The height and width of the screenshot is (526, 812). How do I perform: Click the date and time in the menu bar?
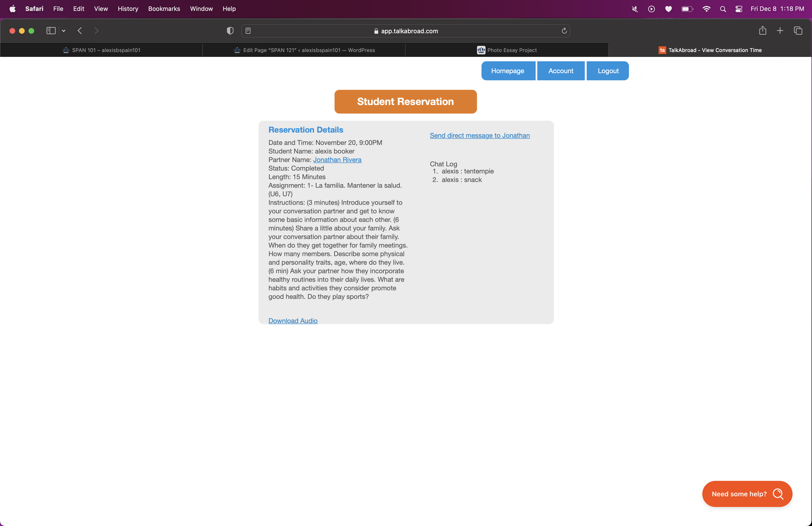777,9
